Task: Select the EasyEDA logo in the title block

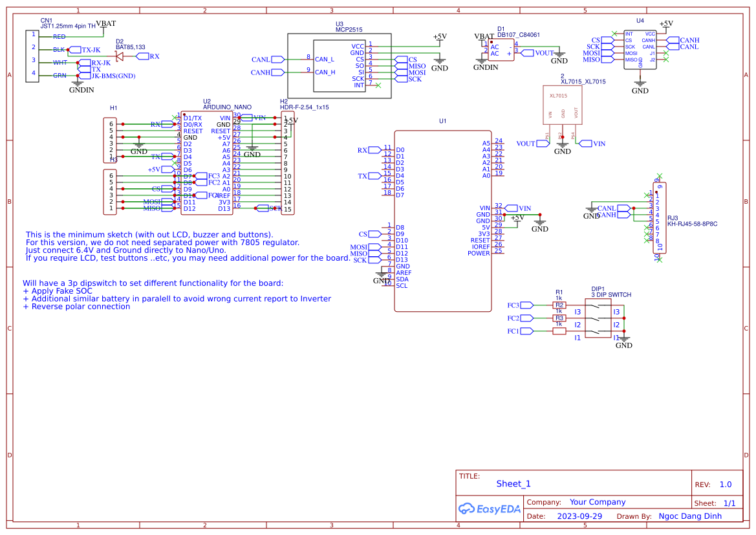Action: coord(490,508)
